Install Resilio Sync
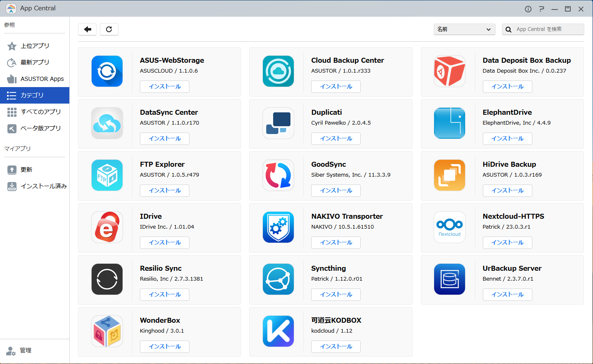593x364 pixels. 165,295
